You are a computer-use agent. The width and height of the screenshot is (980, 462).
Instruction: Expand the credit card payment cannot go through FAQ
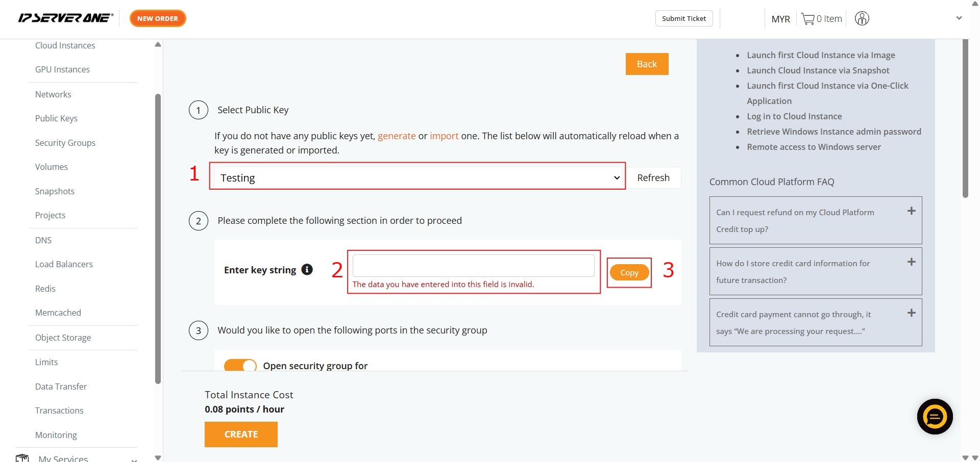(911, 313)
